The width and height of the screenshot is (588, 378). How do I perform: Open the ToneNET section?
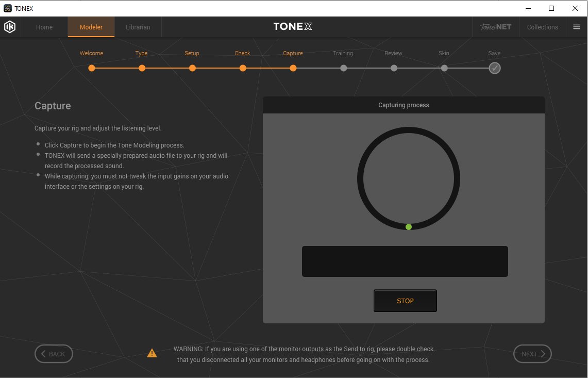click(496, 27)
